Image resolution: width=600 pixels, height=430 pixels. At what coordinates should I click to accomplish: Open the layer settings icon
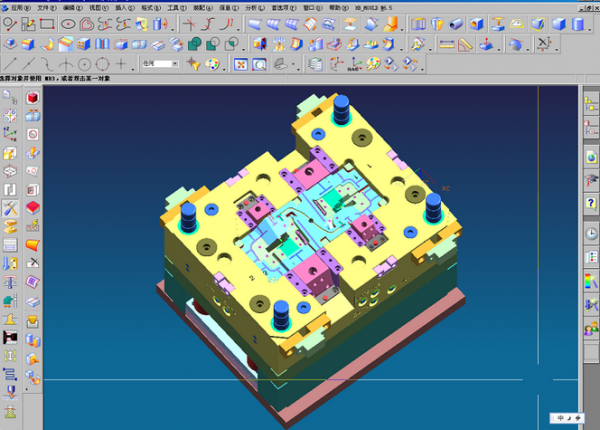point(316,64)
